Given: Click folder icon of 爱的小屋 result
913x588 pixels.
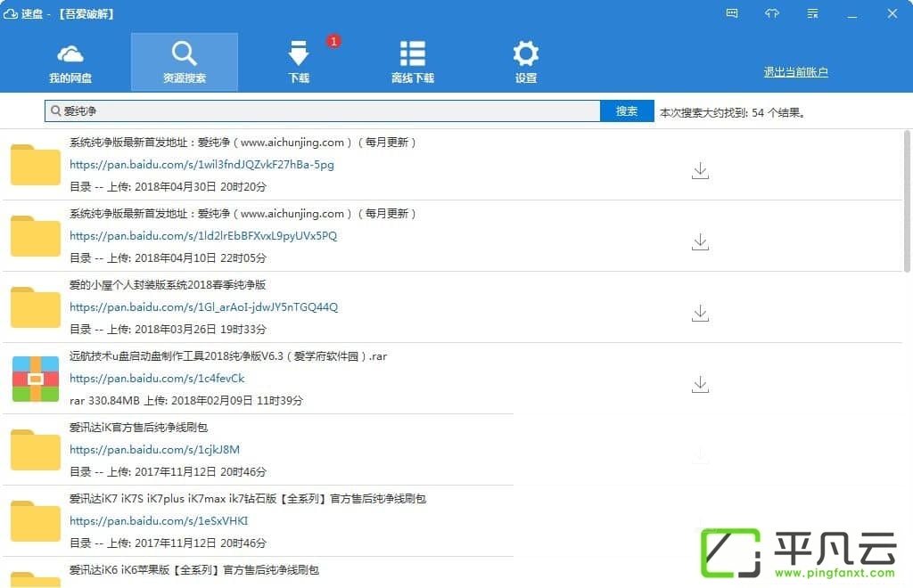Looking at the screenshot, I should point(36,307).
